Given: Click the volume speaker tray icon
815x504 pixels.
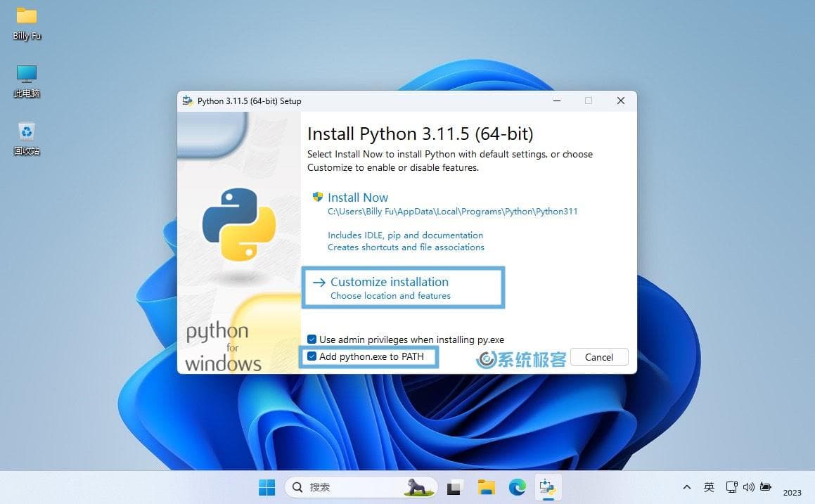Looking at the screenshot, I should pyautogui.click(x=748, y=487).
